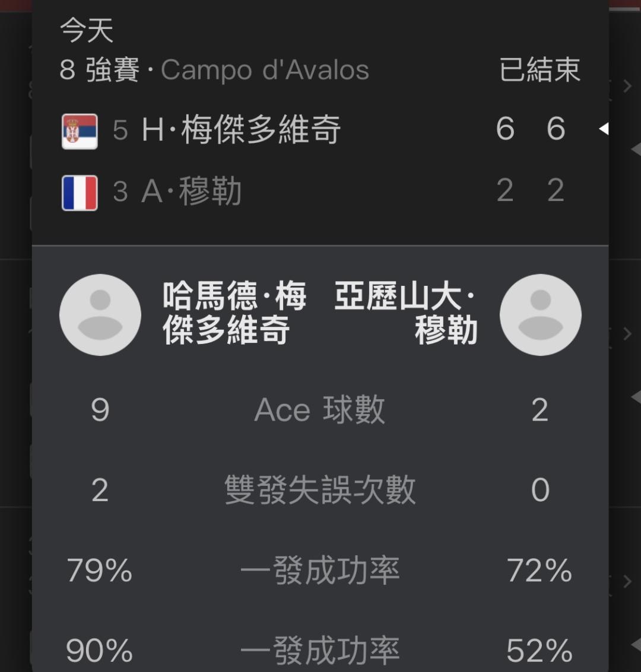Click the 今天 date label
Screen dimensions: 641x672
coord(87,31)
